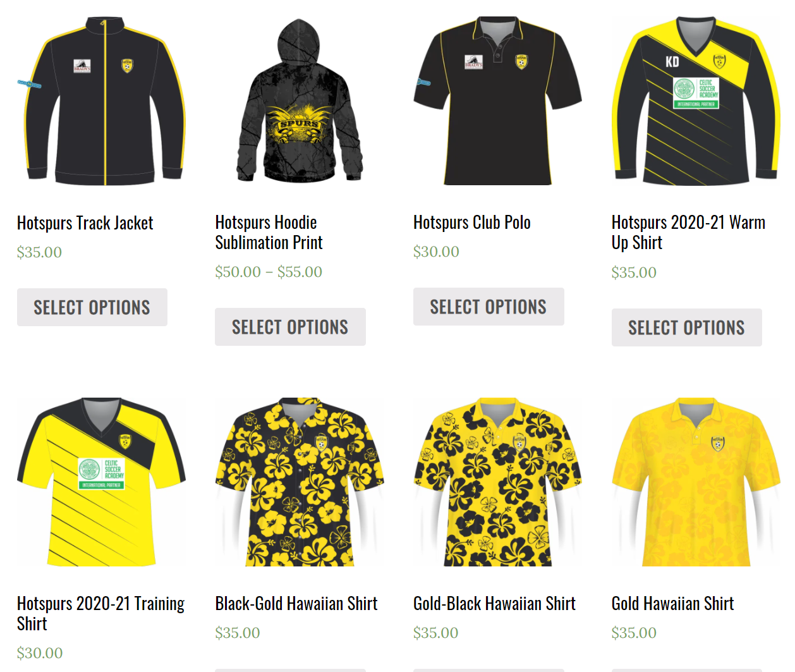Click the Hotspurs Club Polo title link
This screenshot has height=672, width=795.
click(x=472, y=223)
